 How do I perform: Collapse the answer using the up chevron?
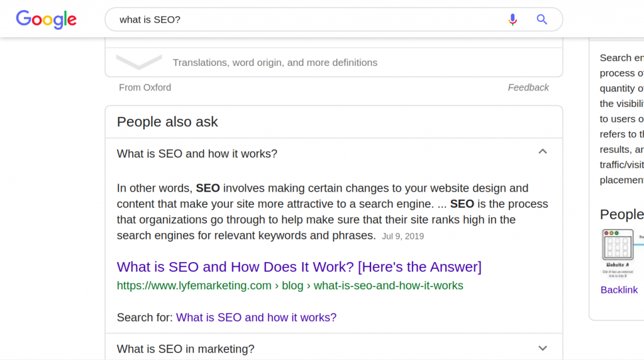(x=543, y=151)
